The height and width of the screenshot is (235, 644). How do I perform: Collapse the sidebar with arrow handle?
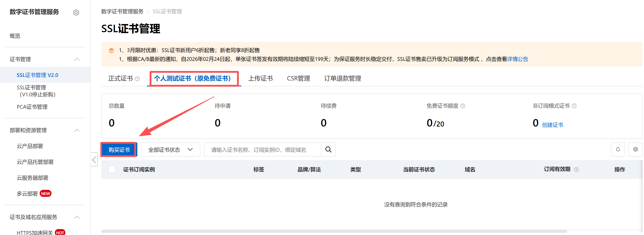pyautogui.click(x=94, y=160)
